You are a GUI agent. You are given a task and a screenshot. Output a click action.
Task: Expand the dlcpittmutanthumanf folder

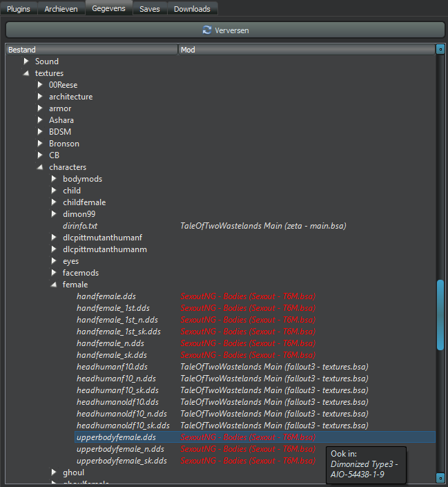pos(54,238)
